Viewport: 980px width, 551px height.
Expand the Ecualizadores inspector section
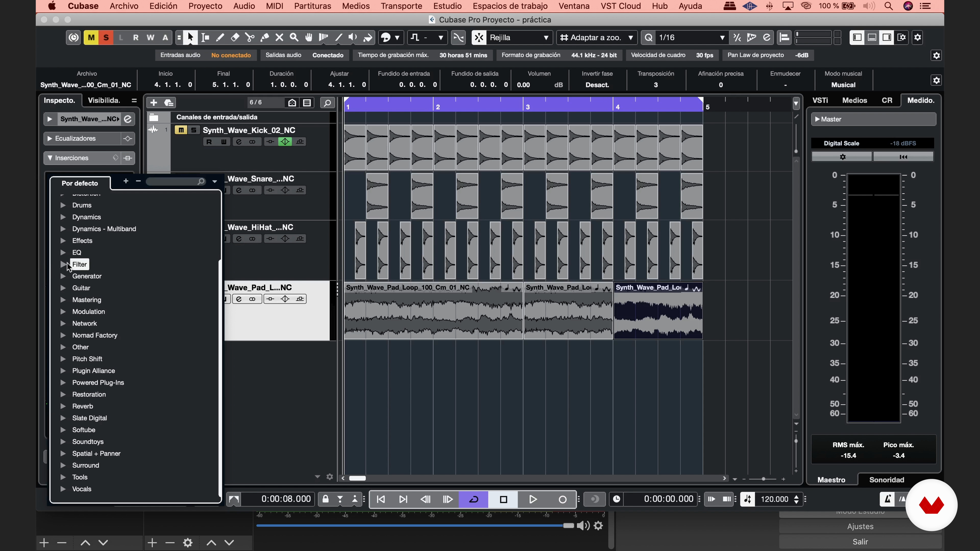click(x=50, y=139)
